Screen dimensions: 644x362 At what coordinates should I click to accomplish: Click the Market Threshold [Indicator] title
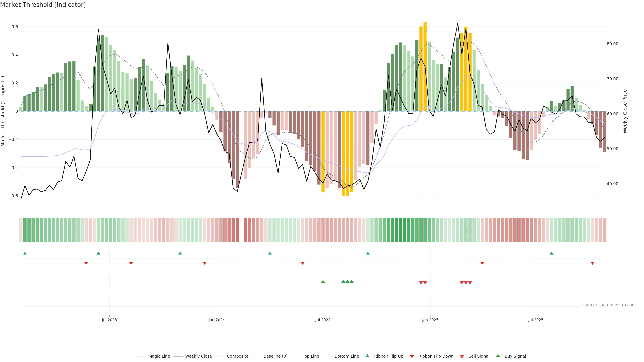[x=43, y=5]
